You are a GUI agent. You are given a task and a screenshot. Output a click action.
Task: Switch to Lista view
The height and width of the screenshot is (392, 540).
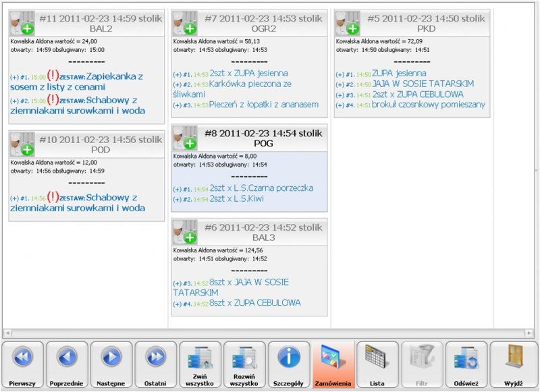(x=378, y=365)
